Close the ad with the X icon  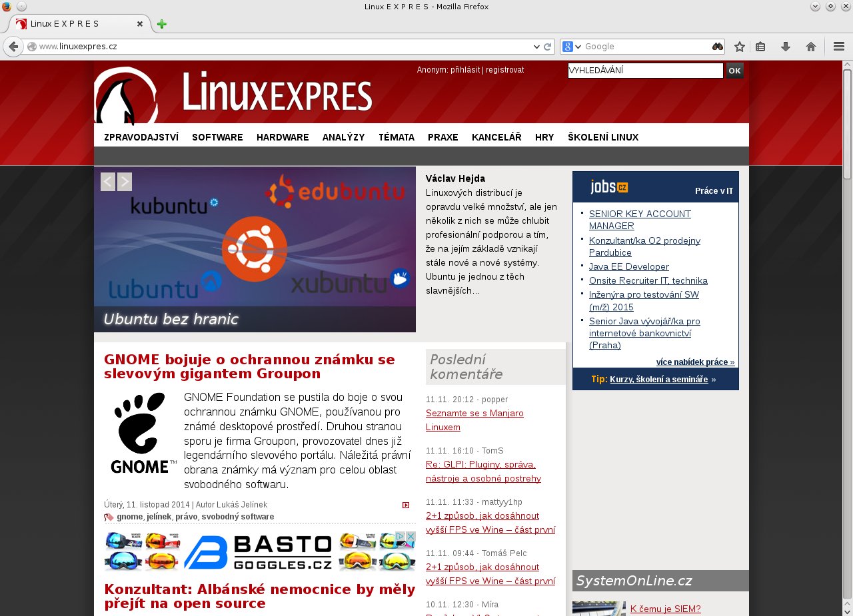tap(411, 536)
